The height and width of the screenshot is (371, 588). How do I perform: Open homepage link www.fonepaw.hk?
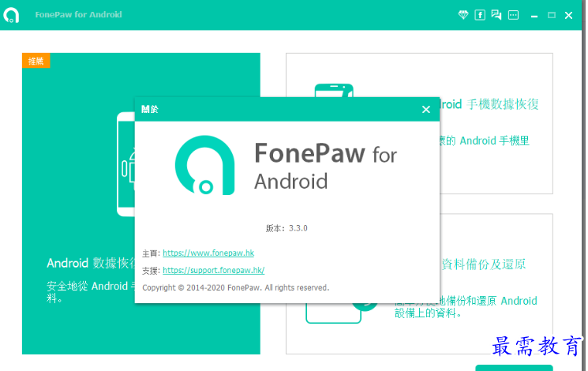coord(208,253)
